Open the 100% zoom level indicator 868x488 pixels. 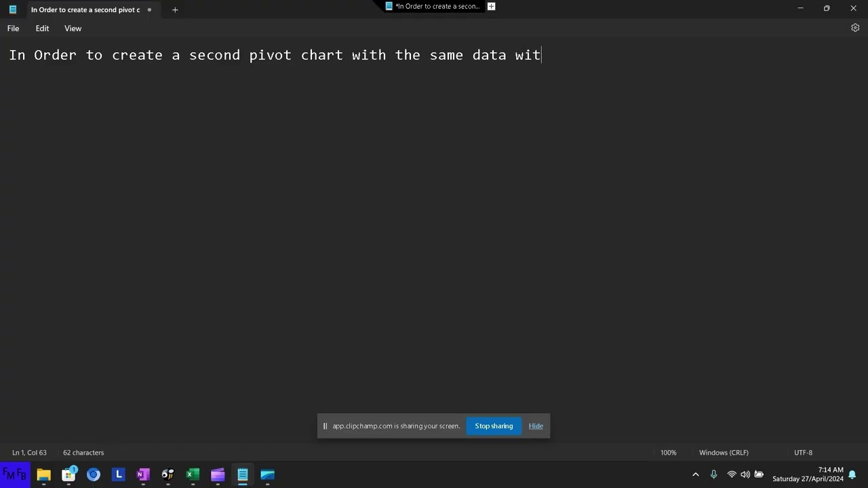[x=669, y=452]
